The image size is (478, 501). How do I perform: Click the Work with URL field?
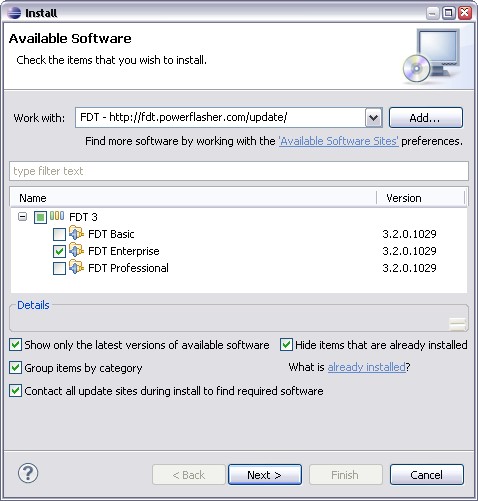(x=220, y=117)
